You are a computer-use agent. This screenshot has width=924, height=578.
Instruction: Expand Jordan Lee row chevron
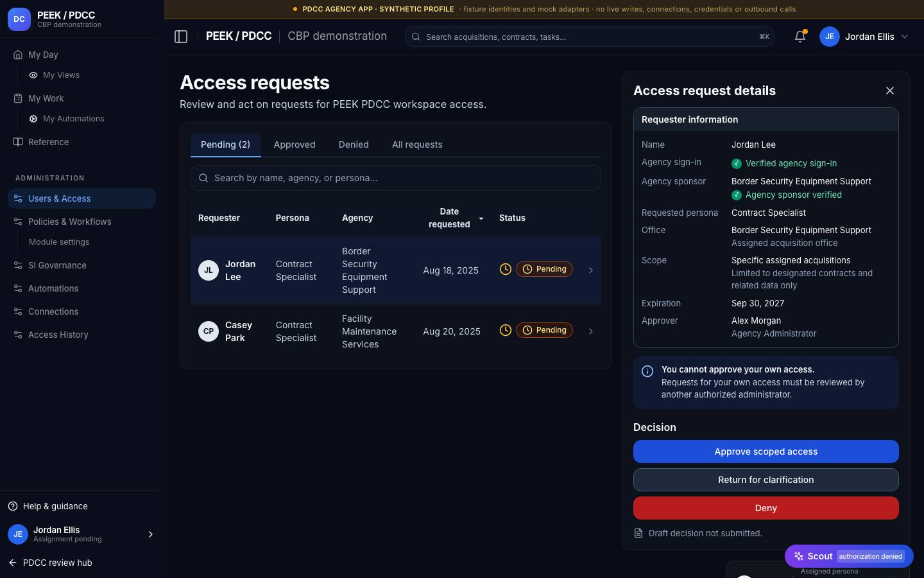pos(591,270)
